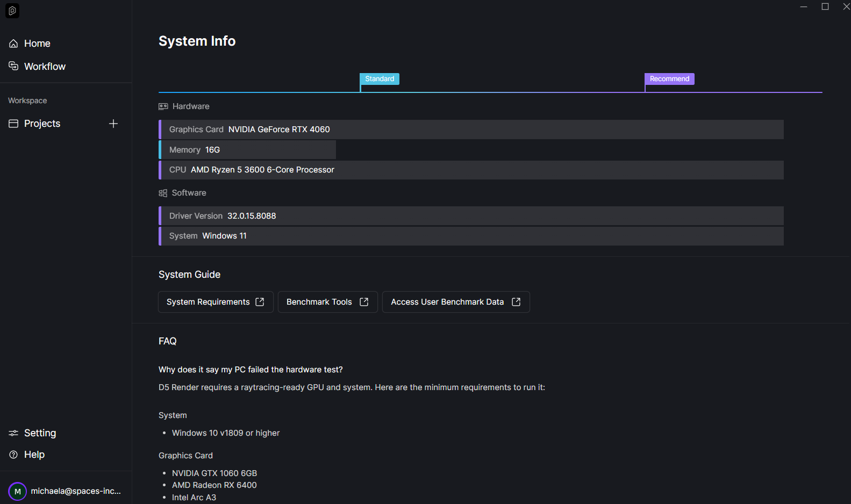851x504 pixels.
Task: Select the CPU AMD Ryzen 5 3600 row
Action: pyautogui.click(x=471, y=170)
